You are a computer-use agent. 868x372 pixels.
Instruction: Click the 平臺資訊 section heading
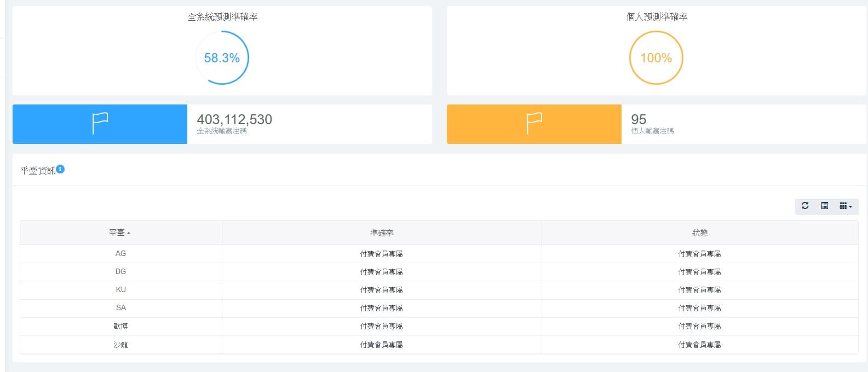(x=38, y=171)
